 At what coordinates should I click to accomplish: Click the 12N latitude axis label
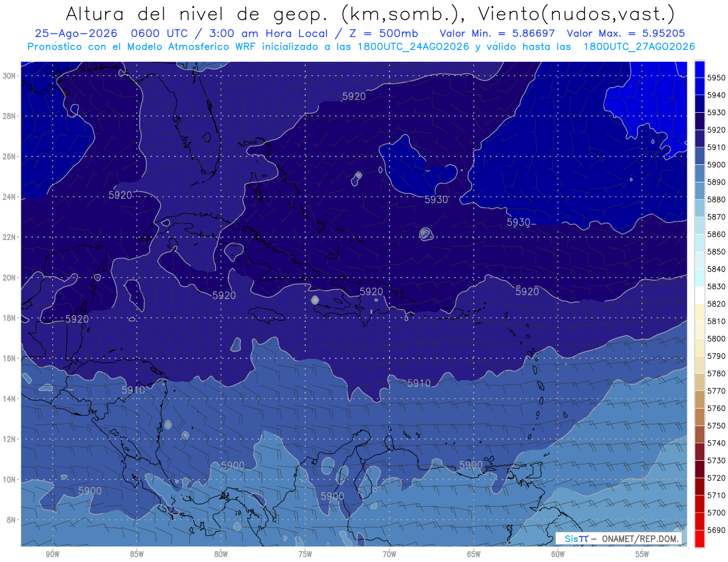10,439
